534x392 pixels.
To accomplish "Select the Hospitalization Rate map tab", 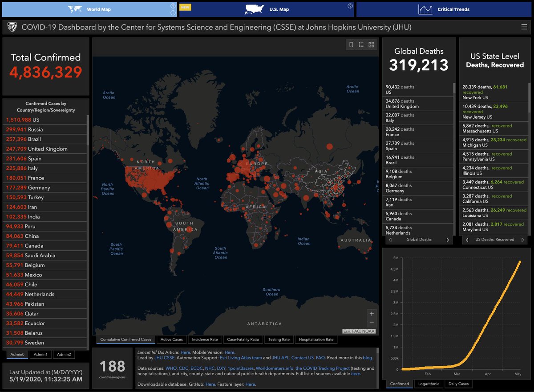I will coord(316,340).
